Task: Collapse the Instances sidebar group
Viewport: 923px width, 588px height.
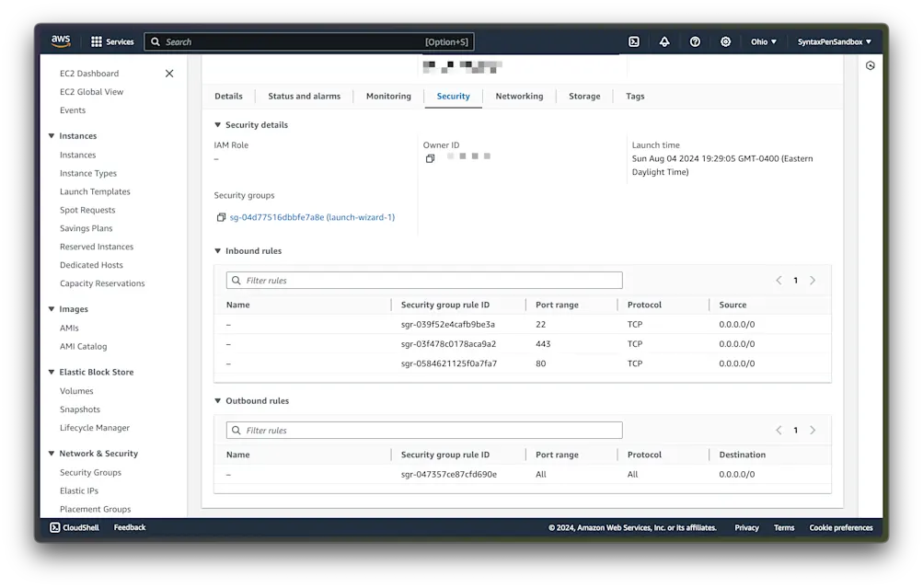Action: point(52,136)
